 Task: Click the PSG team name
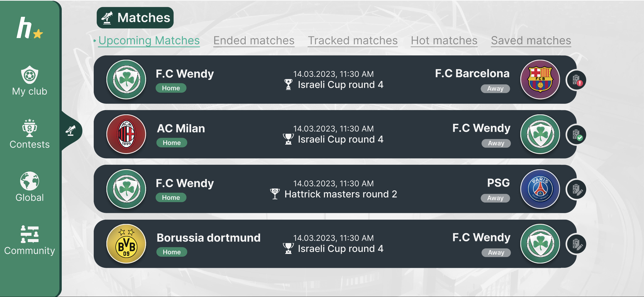coord(498,183)
